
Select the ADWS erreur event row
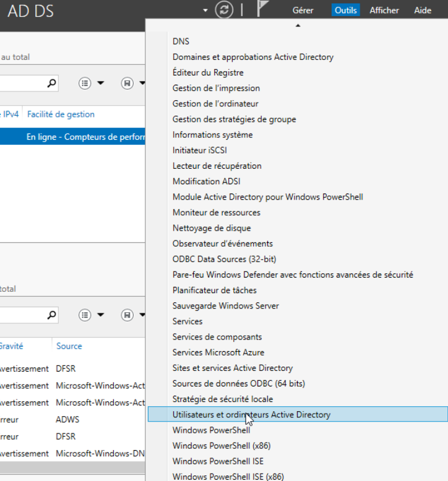click(x=72, y=419)
